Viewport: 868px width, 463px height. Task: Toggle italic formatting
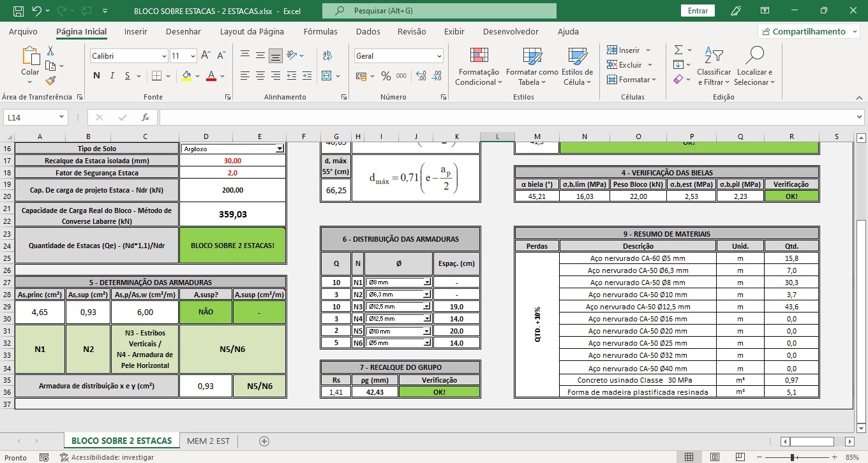(112, 76)
